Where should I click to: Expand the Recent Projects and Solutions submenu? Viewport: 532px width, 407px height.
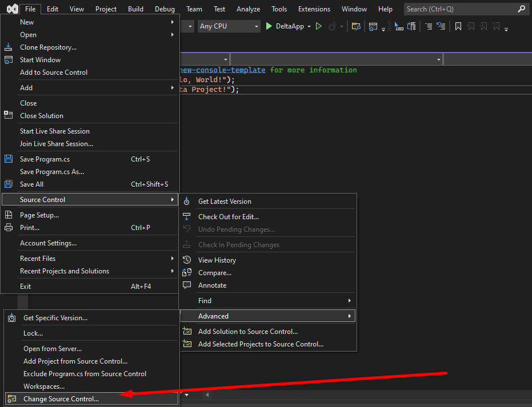(x=65, y=271)
